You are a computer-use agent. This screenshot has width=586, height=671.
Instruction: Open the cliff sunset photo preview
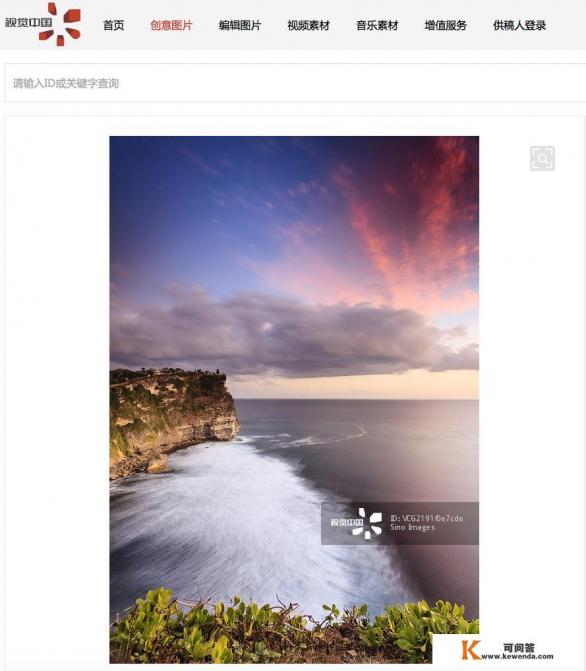pyautogui.click(x=294, y=400)
